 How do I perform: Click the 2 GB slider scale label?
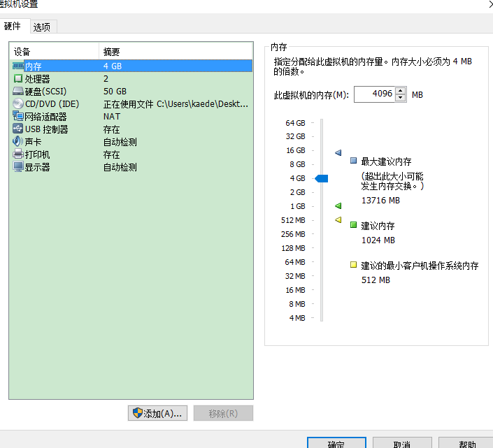click(x=297, y=192)
